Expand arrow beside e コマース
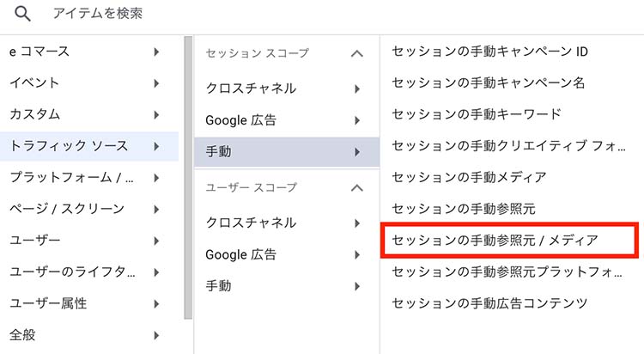Screen dimensions: 644x354 pyautogui.click(x=156, y=52)
